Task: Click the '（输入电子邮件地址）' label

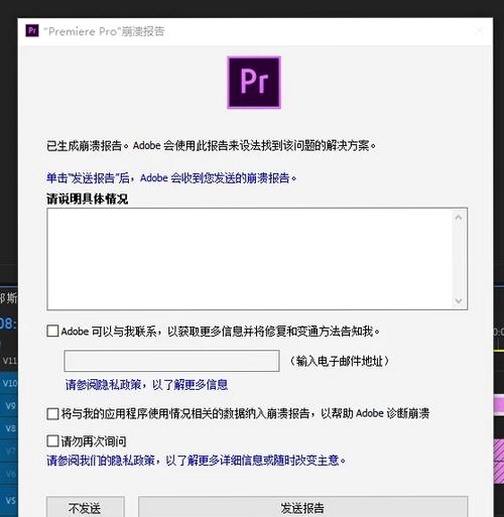Action: point(339,361)
